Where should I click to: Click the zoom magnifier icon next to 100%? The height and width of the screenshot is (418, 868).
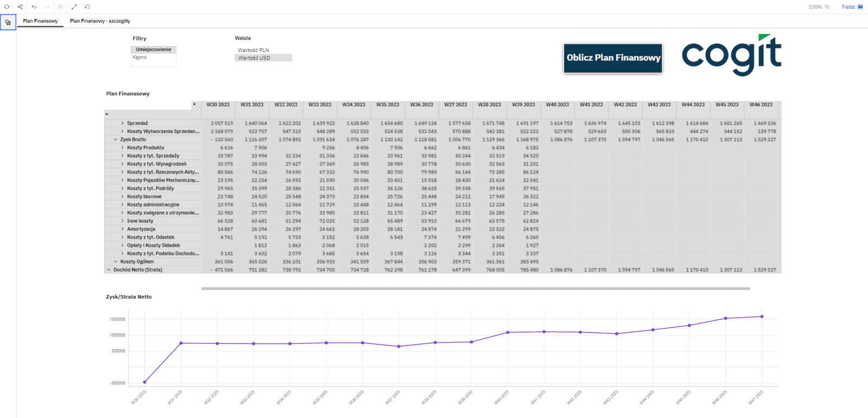827,7
